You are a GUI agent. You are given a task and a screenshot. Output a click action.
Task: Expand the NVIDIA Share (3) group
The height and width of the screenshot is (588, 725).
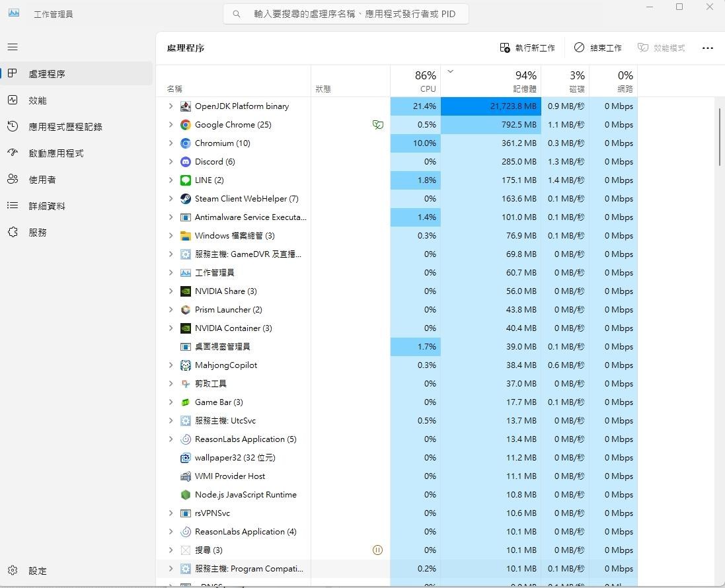(x=171, y=291)
